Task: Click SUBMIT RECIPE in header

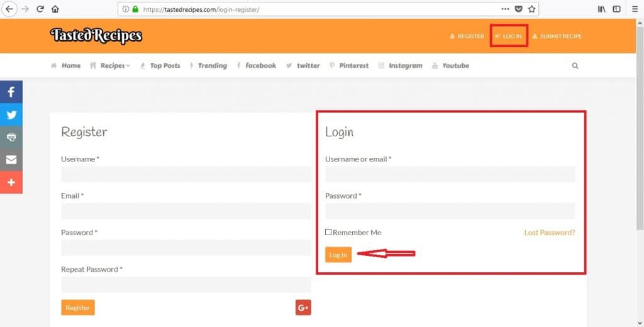Action: (x=557, y=36)
